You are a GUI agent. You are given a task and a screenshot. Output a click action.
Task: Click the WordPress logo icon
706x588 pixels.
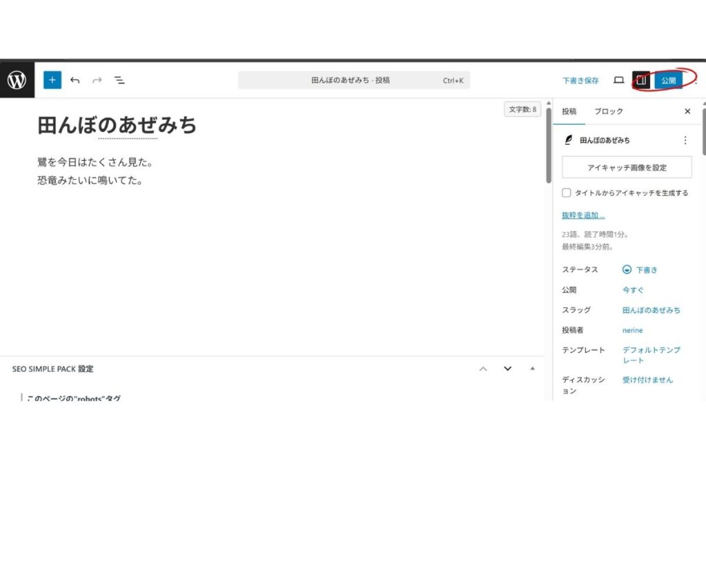tap(15, 80)
